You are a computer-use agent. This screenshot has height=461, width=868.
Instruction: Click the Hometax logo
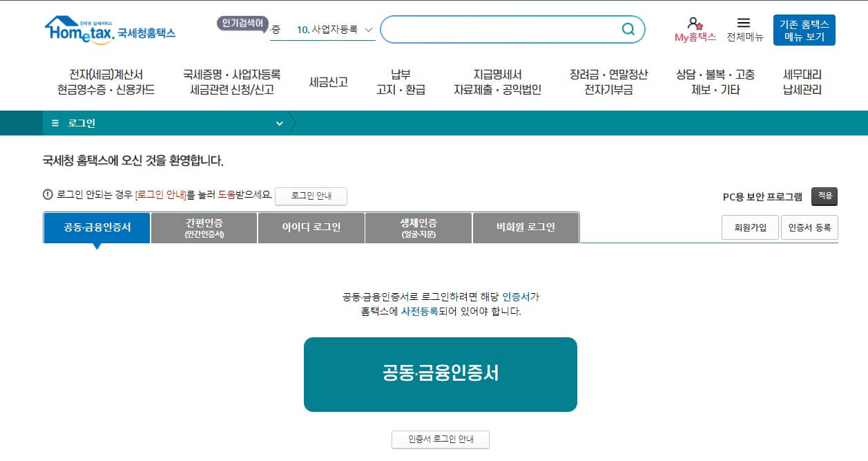(110, 30)
